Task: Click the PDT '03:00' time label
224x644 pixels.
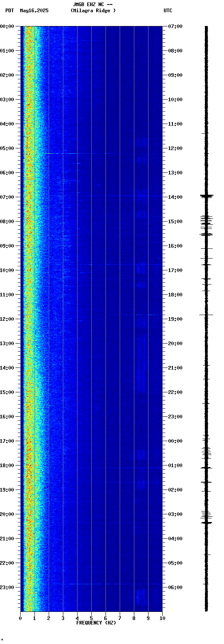Action: coord(7,100)
